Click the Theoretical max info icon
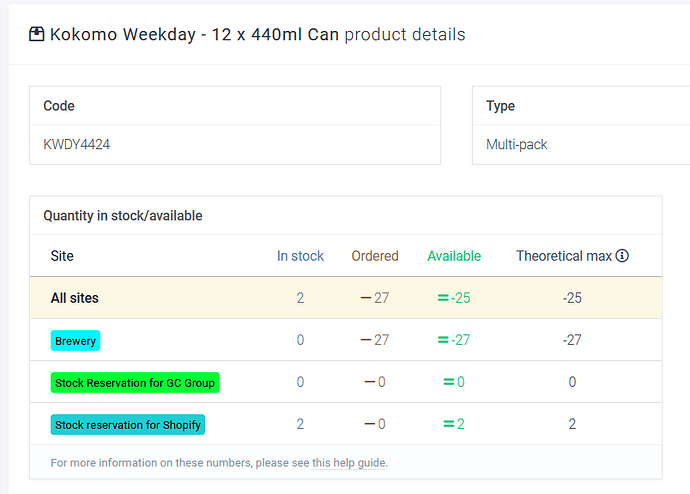 click(x=622, y=256)
